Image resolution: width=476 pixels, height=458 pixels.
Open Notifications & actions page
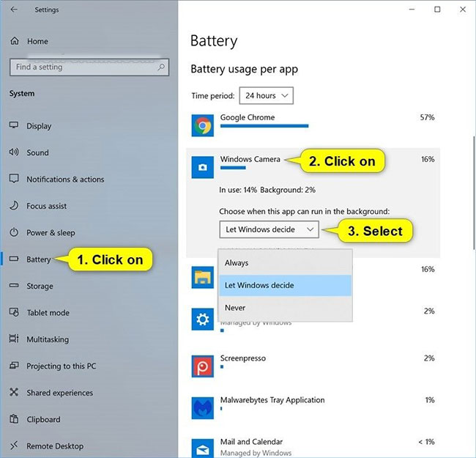click(65, 180)
